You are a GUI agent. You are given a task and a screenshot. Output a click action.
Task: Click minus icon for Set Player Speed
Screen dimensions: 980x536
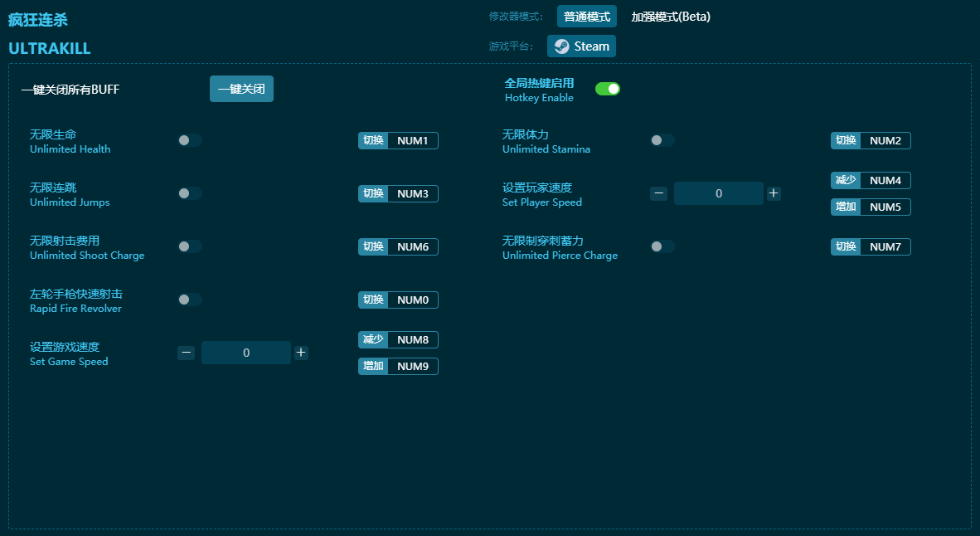[658, 193]
